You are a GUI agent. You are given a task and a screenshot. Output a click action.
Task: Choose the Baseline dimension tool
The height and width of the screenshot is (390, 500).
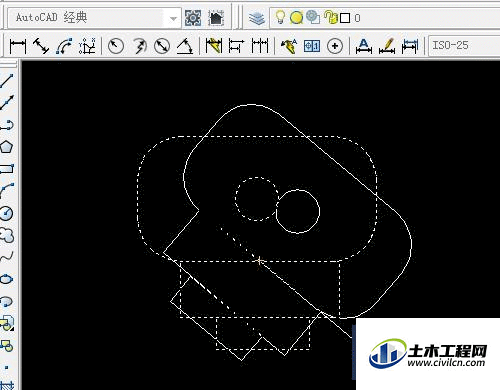pyautogui.click(x=236, y=46)
